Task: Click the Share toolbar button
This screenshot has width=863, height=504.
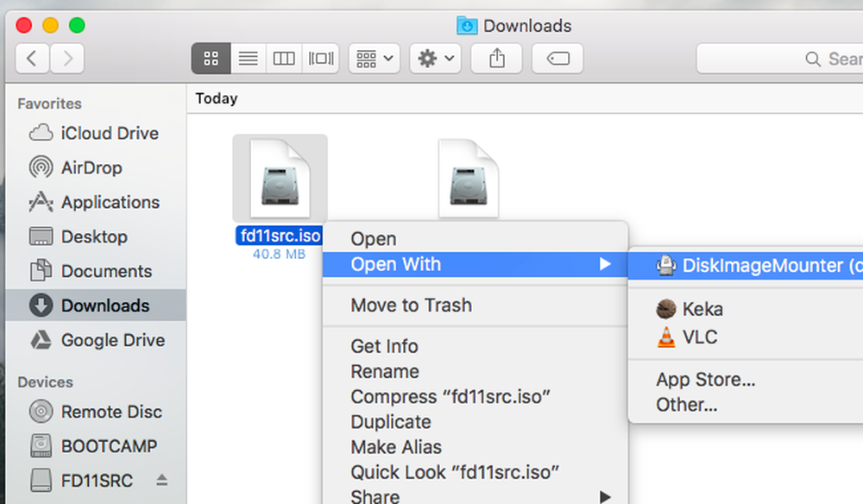Action: click(x=496, y=59)
